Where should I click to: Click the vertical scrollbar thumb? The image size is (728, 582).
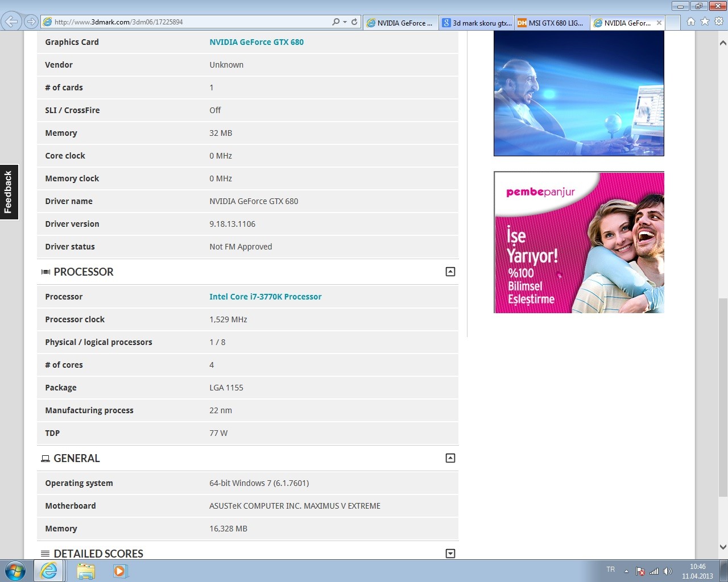coord(723,397)
